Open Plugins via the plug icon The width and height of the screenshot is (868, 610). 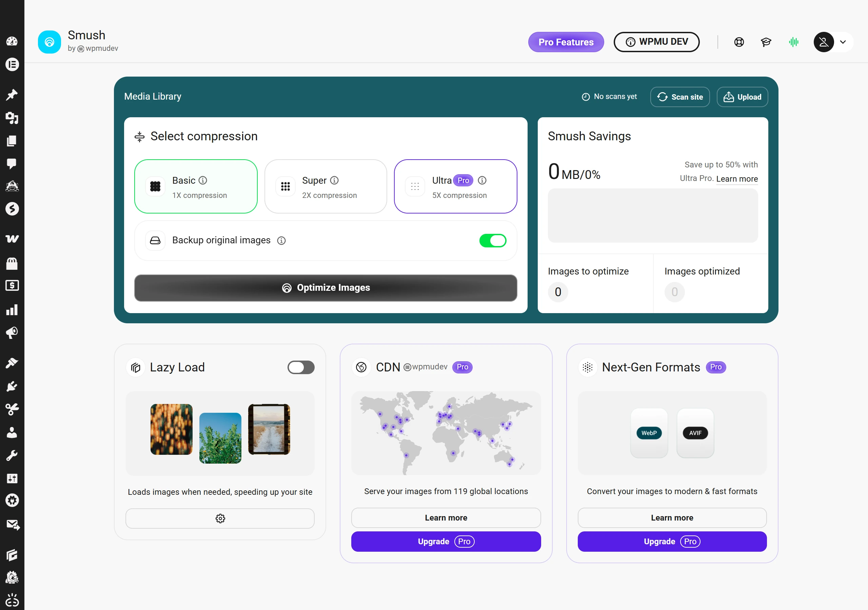click(x=12, y=386)
